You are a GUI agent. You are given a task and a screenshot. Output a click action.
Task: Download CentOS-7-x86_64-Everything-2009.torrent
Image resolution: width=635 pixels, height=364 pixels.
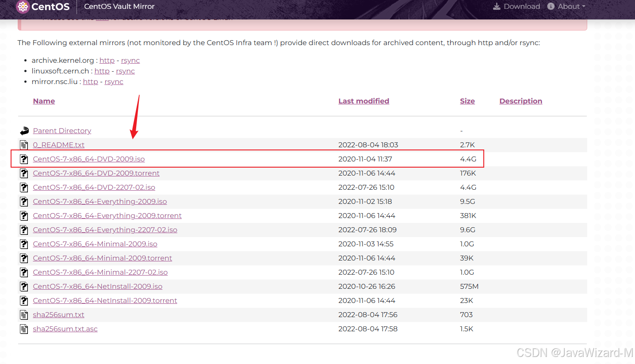(107, 216)
